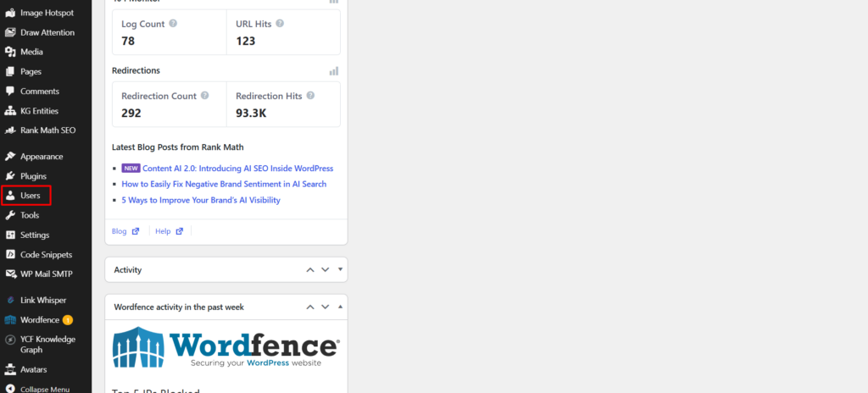This screenshot has height=393, width=868.
Task: Click the Rank Math SEO icon
Action: point(10,130)
